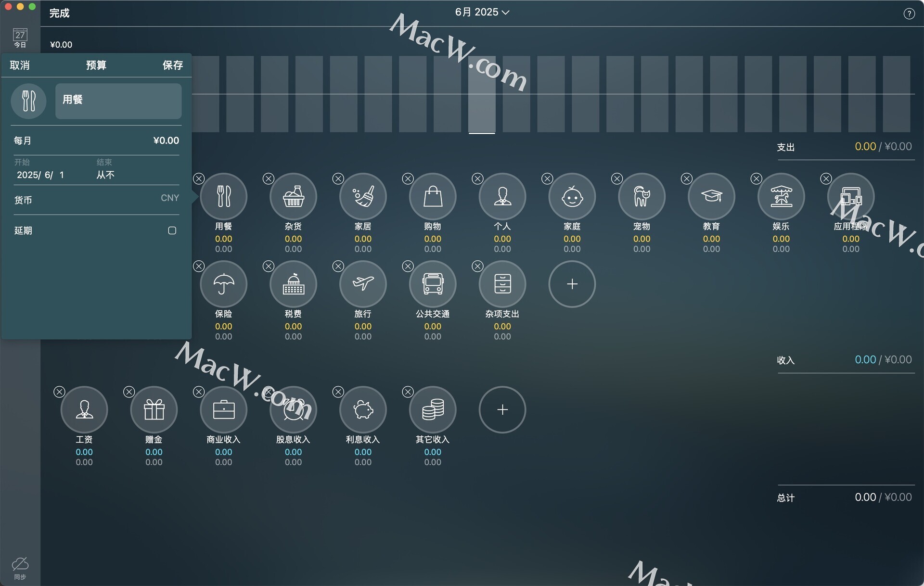Open the 税费 taxes building category
The image size is (924, 586).
coord(293,284)
